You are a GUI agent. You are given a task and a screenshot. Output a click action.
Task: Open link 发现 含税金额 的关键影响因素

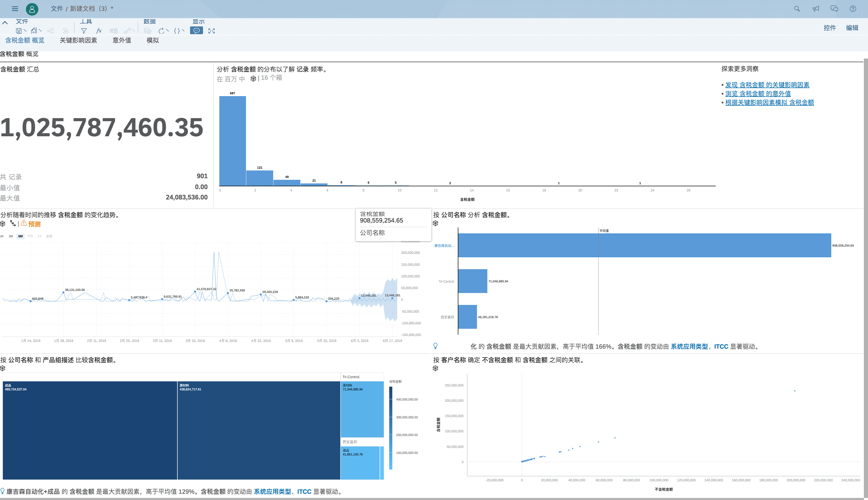coord(767,85)
